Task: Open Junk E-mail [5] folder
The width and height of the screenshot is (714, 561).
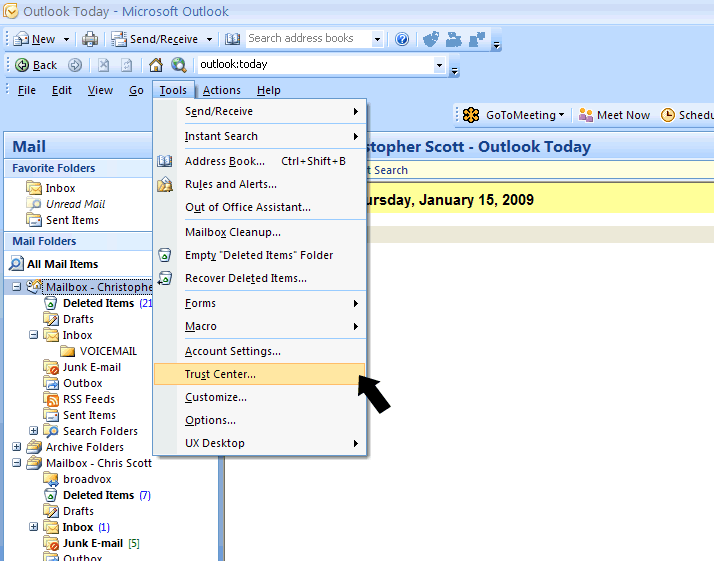Action: click(93, 543)
